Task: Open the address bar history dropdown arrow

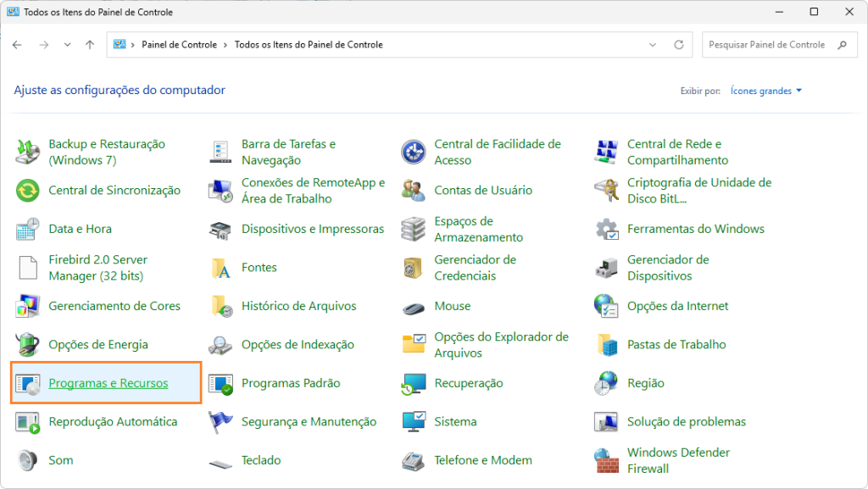Action: [653, 45]
